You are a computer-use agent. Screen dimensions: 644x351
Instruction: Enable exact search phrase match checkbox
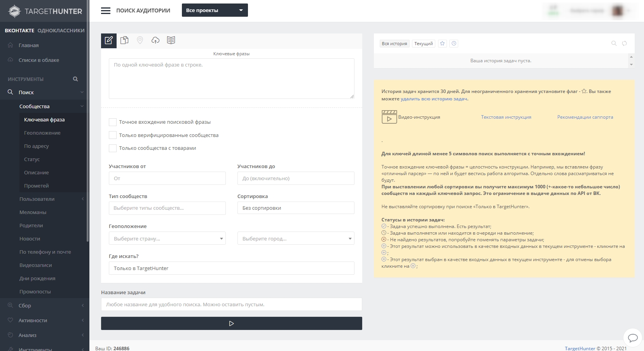point(113,122)
